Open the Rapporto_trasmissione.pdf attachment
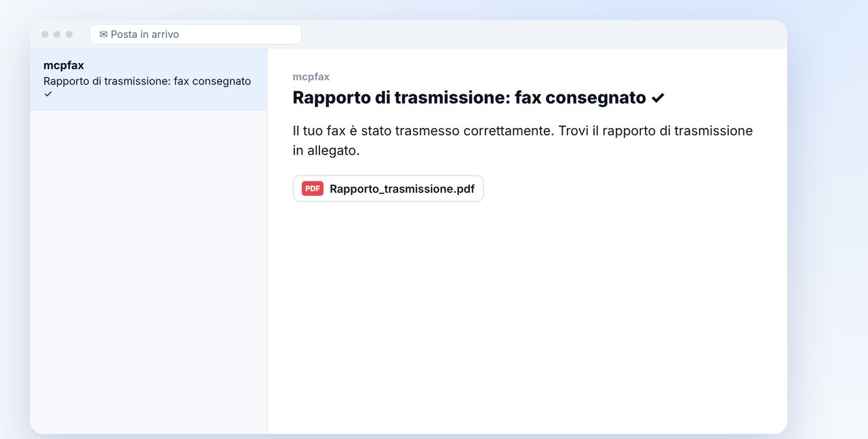The image size is (868, 439). click(388, 188)
